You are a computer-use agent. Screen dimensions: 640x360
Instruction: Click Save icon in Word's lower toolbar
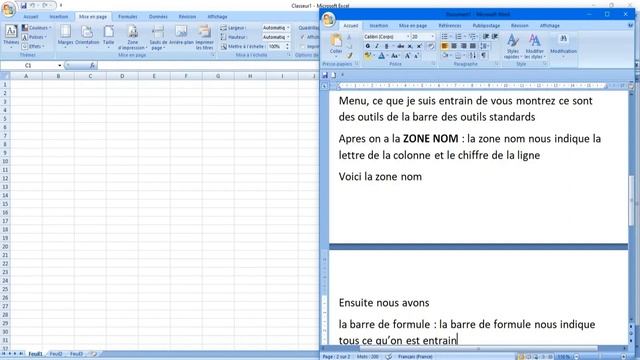coord(325,75)
